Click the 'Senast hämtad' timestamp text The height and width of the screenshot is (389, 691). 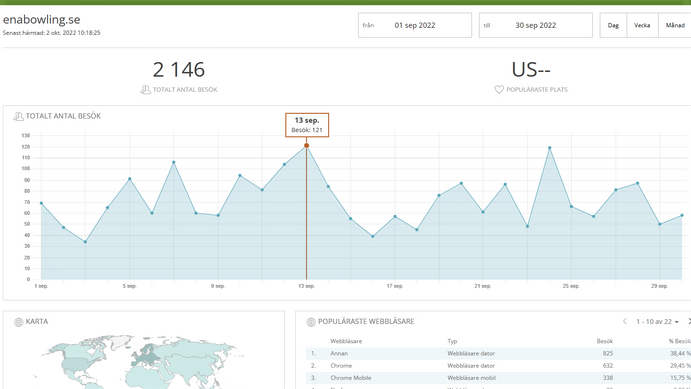pyautogui.click(x=52, y=33)
